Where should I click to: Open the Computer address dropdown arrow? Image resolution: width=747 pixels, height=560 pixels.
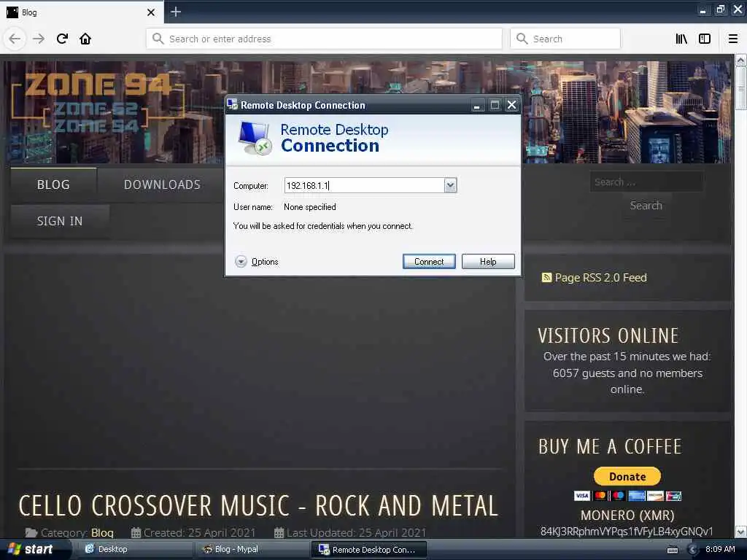(x=450, y=185)
